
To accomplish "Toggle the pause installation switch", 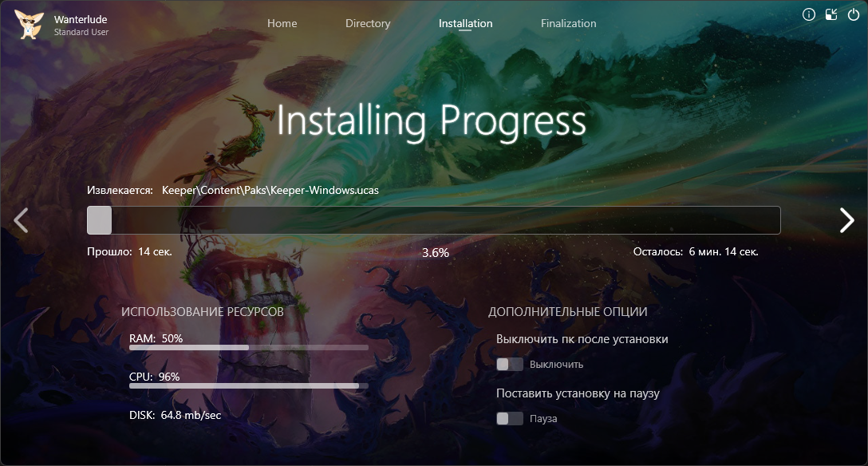I will [x=510, y=418].
